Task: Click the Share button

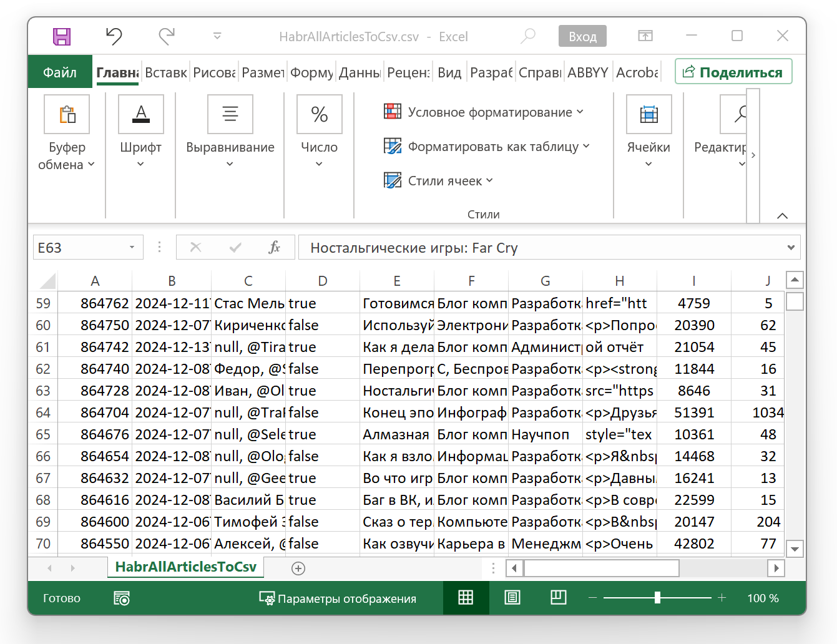Action: (x=733, y=72)
